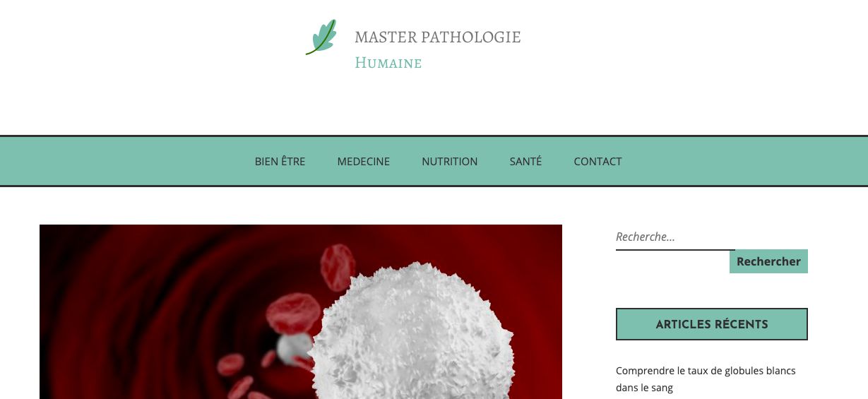Focus the Recherche search field
Viewport: 868px width, 399px height.
coord(675,237)
